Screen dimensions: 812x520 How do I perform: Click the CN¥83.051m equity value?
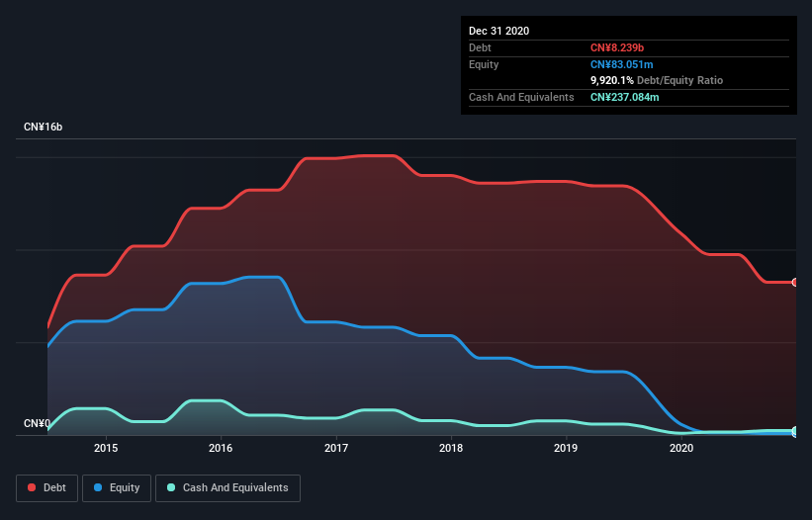[x=621, y=64]
